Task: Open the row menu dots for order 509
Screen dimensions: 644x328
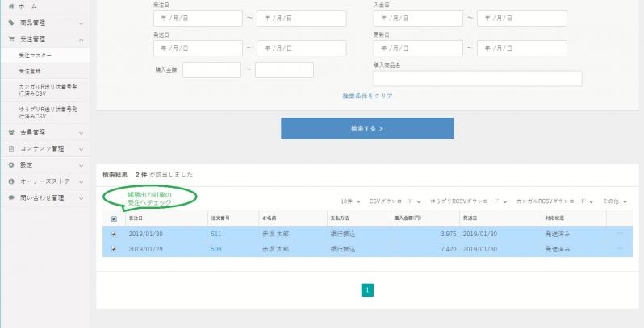Action: click(x=619, y=248)
